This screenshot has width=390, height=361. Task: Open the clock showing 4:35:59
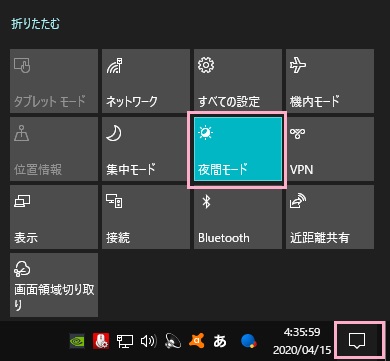302,341
